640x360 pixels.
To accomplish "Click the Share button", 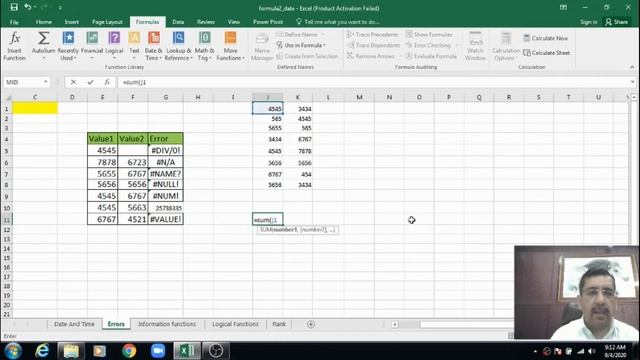I will 616,22.
